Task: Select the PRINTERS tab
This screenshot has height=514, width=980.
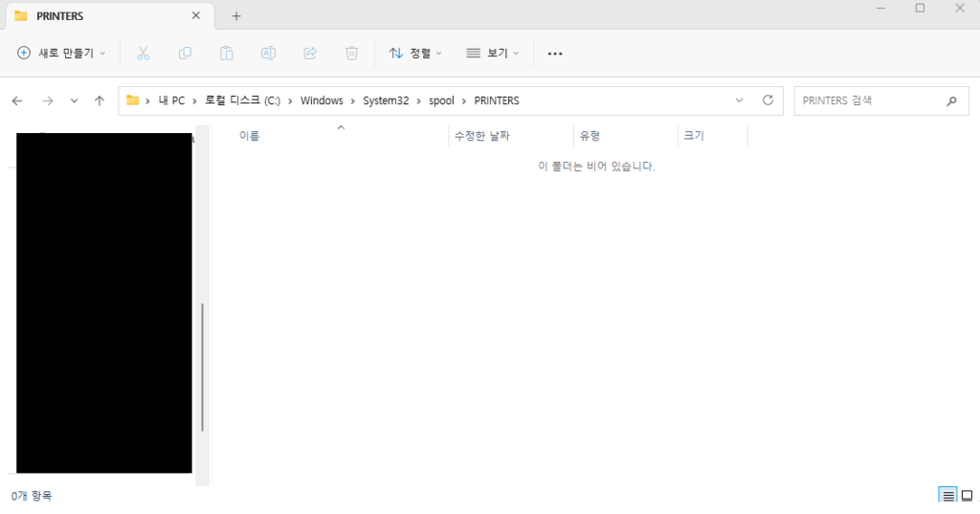Action: (x=110, y=16)
